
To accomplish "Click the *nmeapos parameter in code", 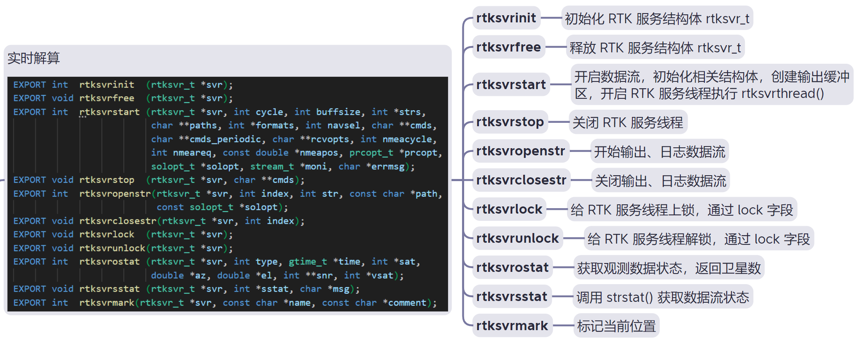I will point(316,152).
